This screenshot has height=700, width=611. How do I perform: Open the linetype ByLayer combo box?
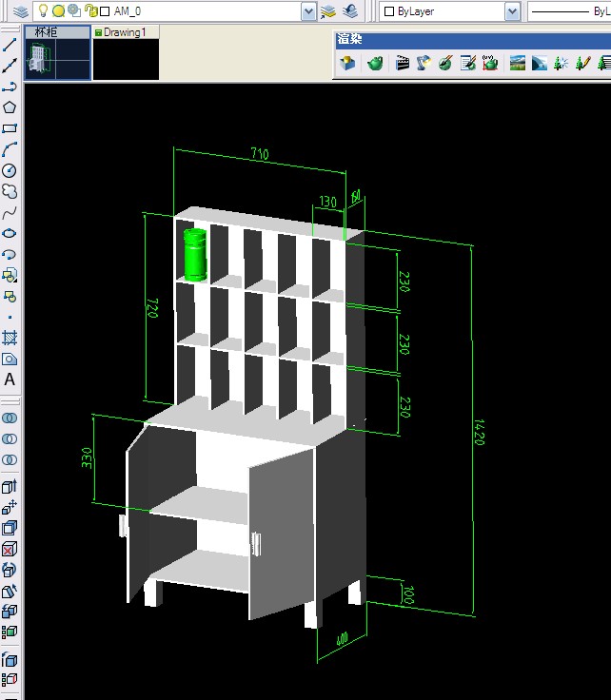(x=569, y=11)
